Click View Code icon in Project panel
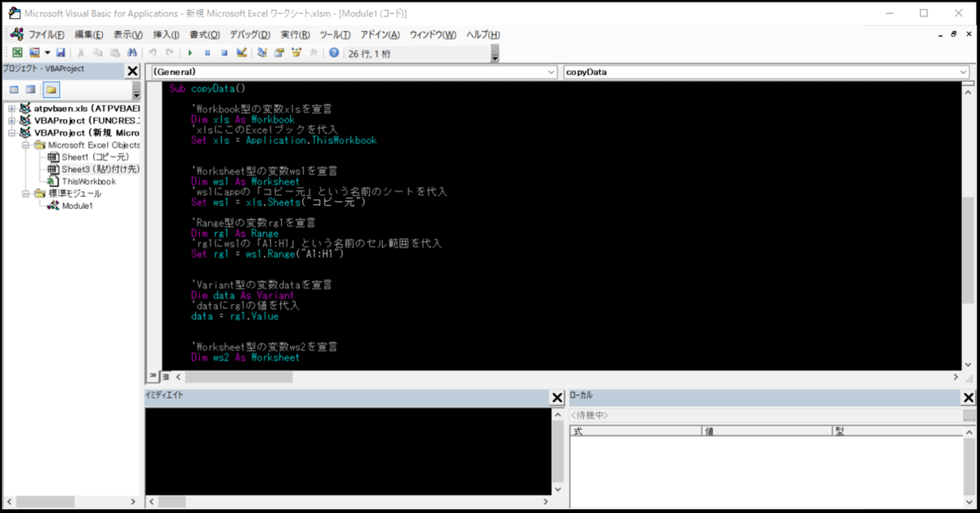 (x=14, y=89)
